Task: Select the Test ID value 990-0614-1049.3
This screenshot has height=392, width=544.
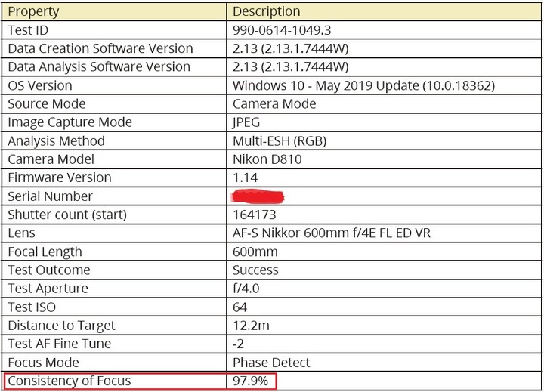Action: pos(282,30)
